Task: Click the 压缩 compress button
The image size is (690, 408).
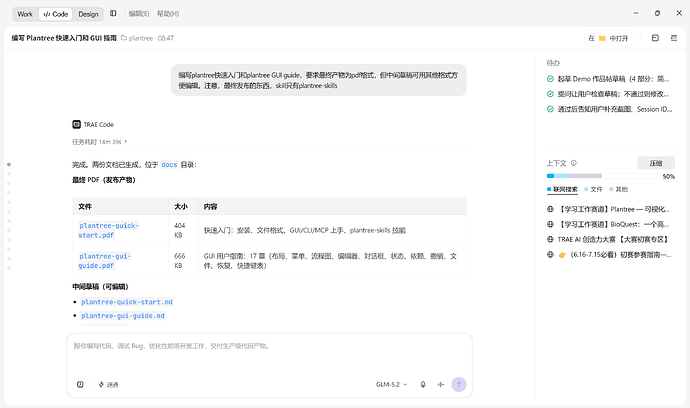Action: click(x=656, y=163)
